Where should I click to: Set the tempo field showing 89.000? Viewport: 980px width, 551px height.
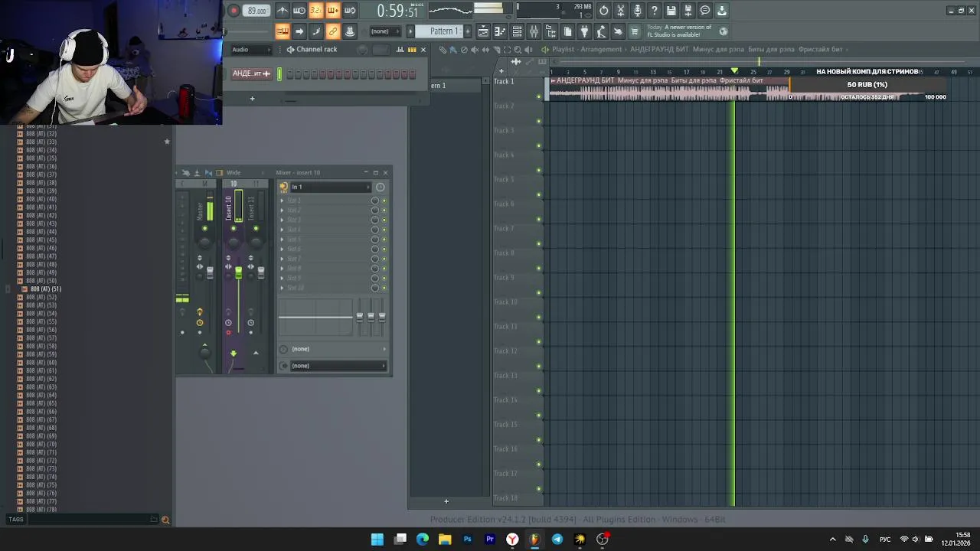[257, 11]
